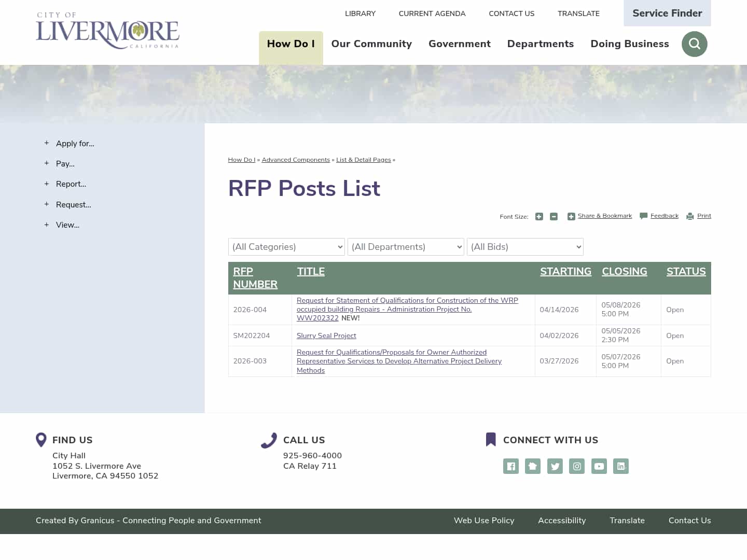
Task: Open the (All Departments) dropdown
Action: [406, 247]
